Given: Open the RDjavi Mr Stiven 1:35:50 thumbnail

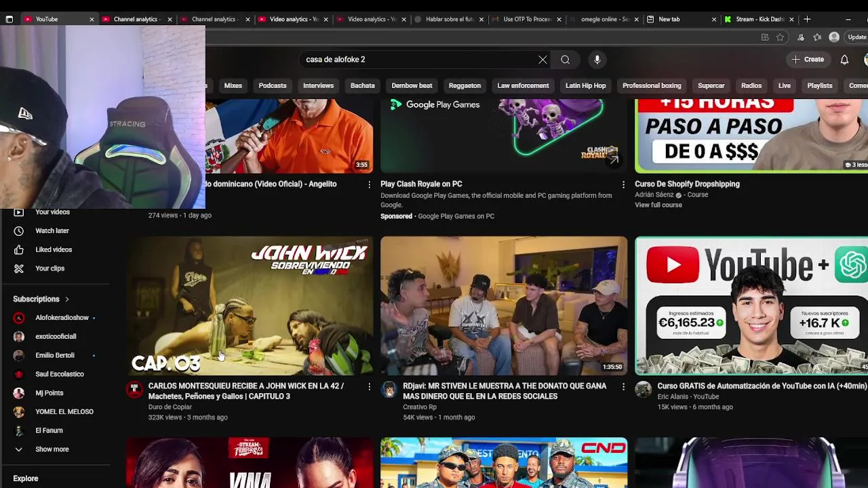Looking at the screenshot, I should [x=504, y=306].
